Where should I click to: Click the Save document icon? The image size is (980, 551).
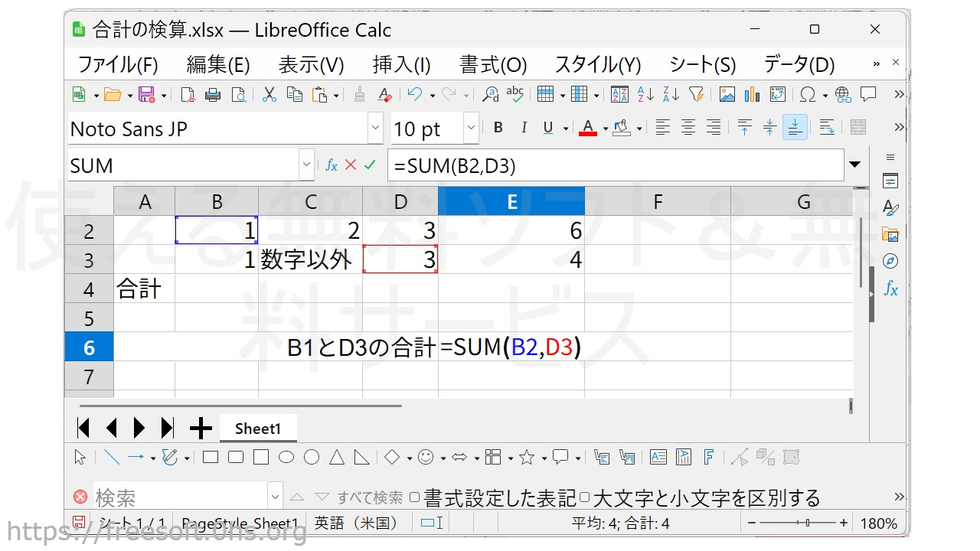pyautogui.click(x=145, y=95)
